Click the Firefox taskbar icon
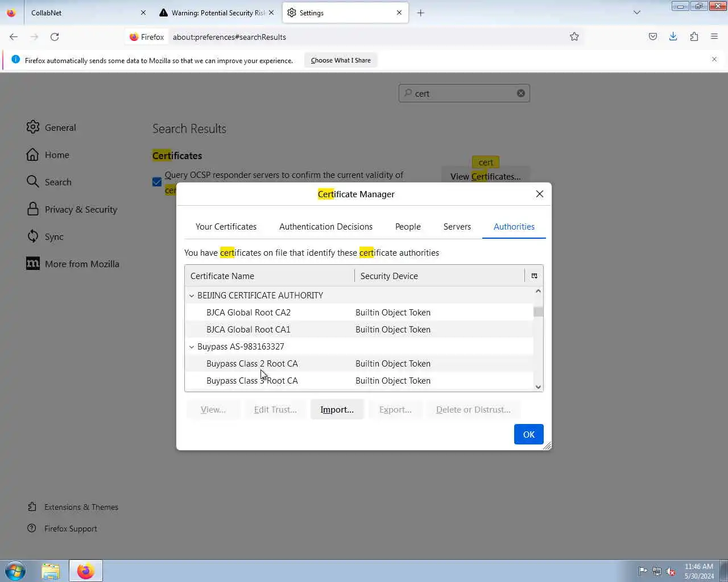Screen dimensions: 728x582 click(86, 571)
